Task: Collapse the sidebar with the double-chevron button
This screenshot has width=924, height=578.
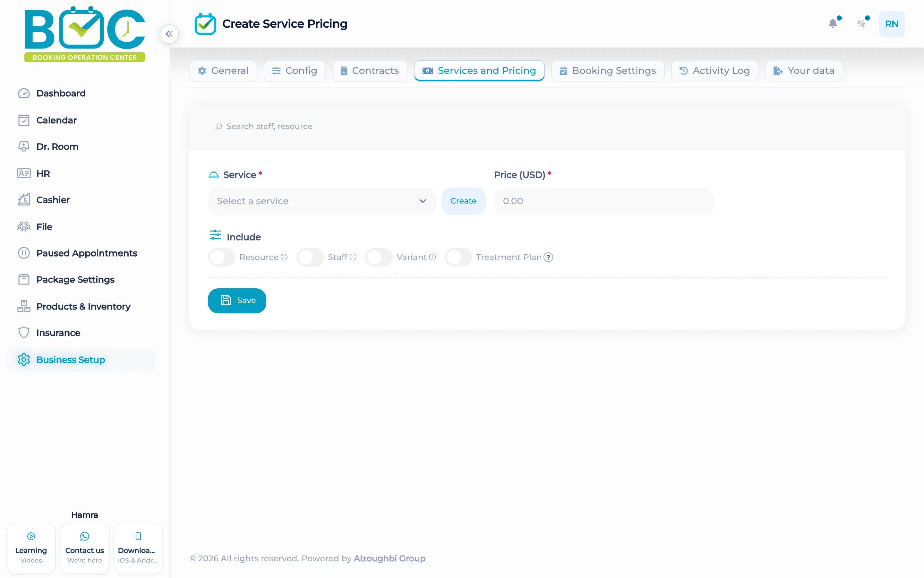Action: point(169,34)
